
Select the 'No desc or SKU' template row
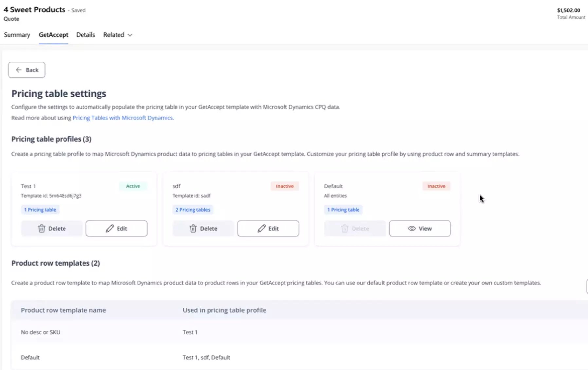[300, 332]
